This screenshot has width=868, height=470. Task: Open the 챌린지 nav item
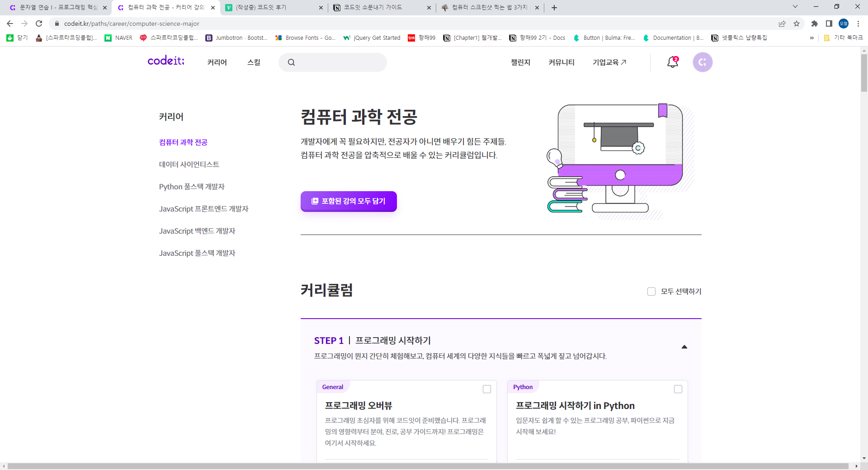(x=520, y=62)
